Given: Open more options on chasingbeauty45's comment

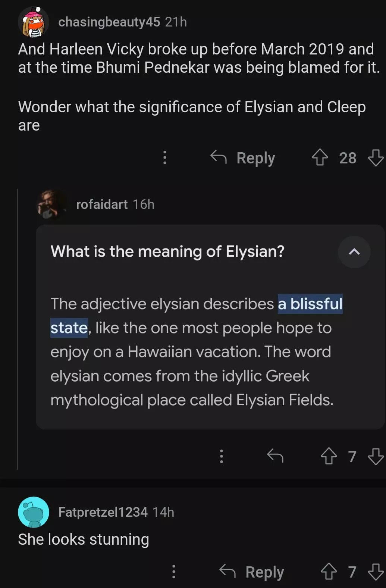Looking at the screenshot, I should [165, 157].
